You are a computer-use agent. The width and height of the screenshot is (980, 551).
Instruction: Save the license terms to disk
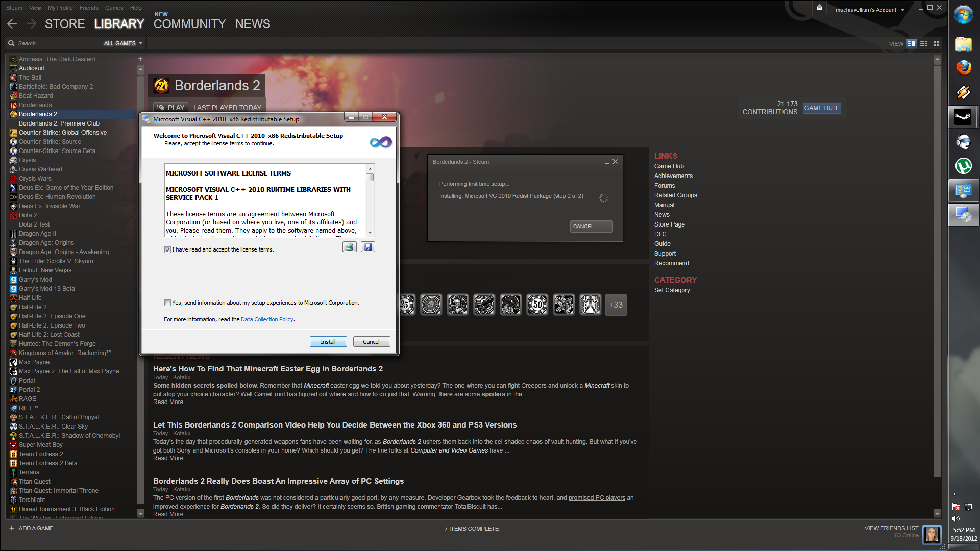click(367, 246)
